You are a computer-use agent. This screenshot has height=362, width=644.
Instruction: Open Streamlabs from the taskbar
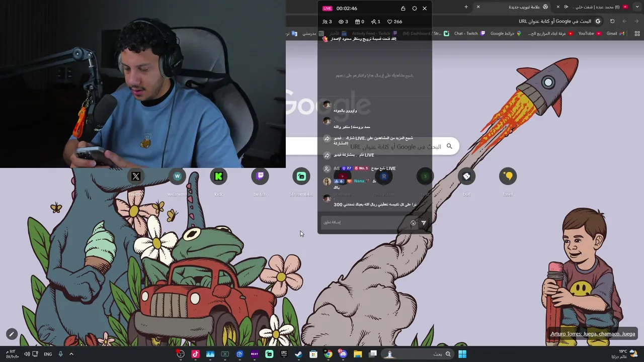click(269, 354)
